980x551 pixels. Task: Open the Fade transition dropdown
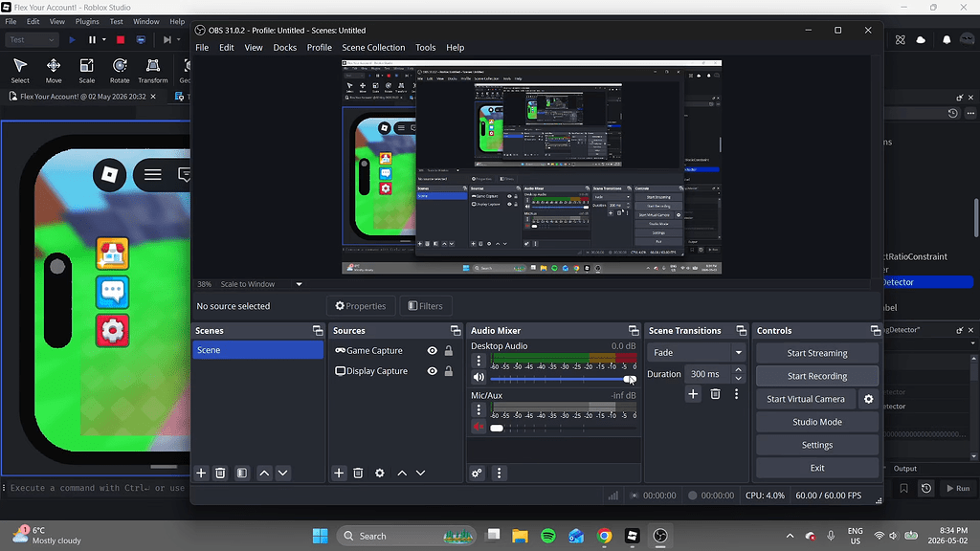(x=697, y=352)
